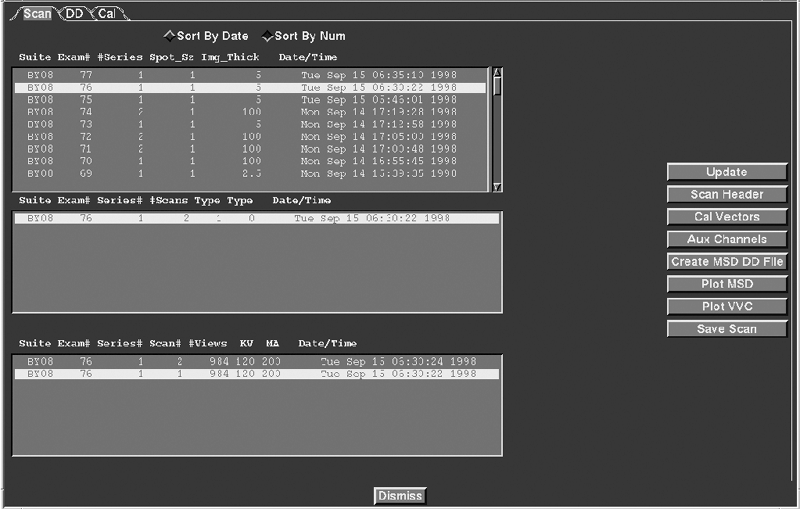Select the Sort By Num radio button

click(266, 36)
